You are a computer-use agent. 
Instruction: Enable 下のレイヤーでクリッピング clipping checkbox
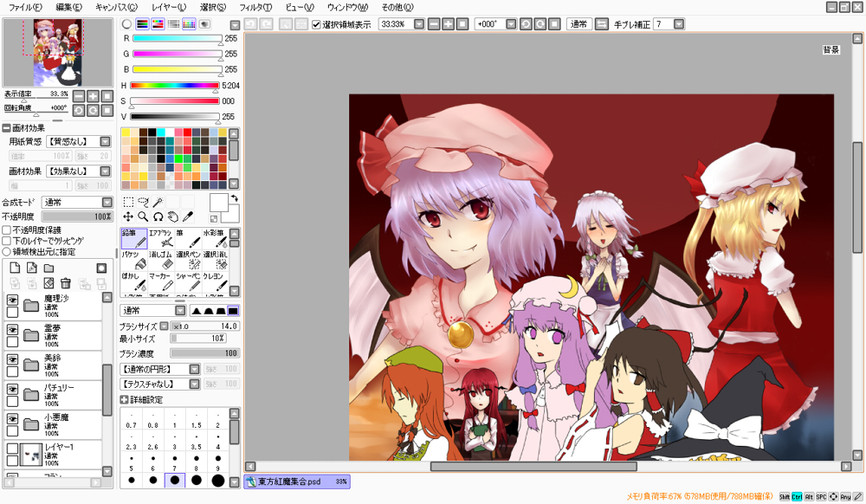(7, 241)
